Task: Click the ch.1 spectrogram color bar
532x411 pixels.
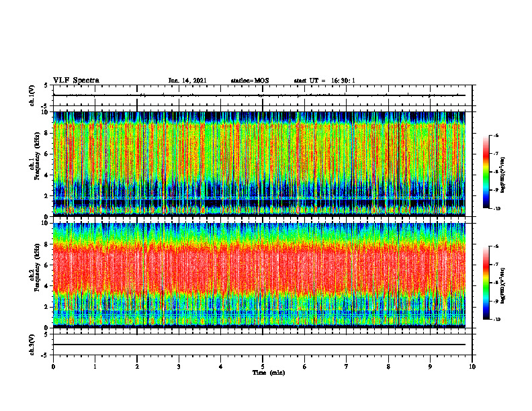Action: pyautogui.click(x=486, y=172)
